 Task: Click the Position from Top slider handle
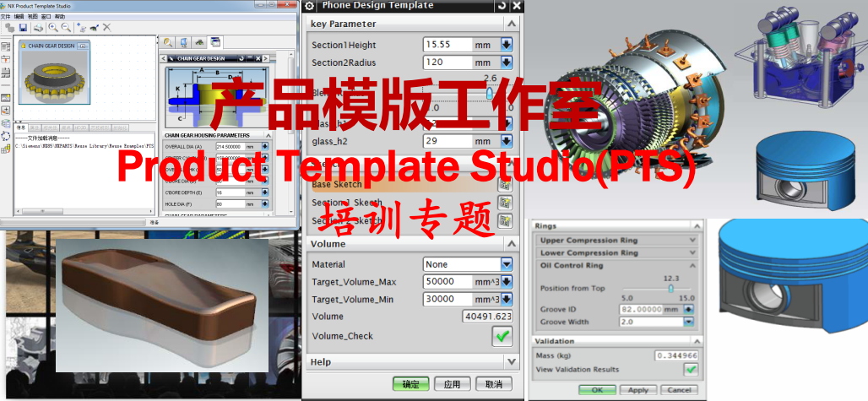pyautogui.click(x=671, y=289)
